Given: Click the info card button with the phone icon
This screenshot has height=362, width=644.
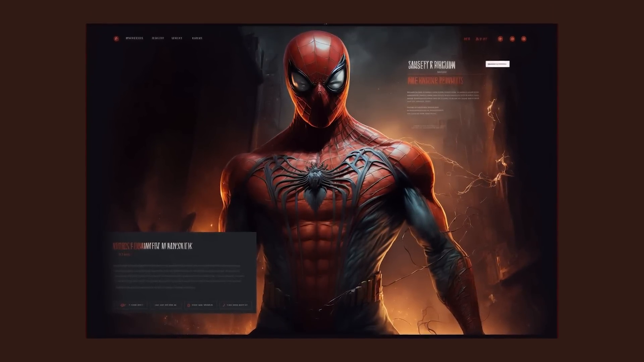Looking at the screenshot, I should click(235, 305).
